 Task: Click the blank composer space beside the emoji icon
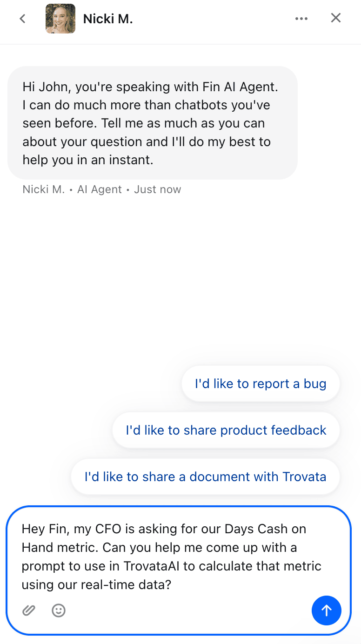(x=186, y=610)
